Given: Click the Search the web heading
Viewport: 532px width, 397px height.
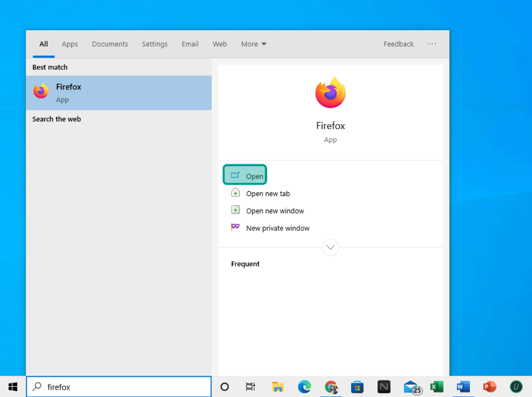Looking at the screenshot, I should coord(57,119).
